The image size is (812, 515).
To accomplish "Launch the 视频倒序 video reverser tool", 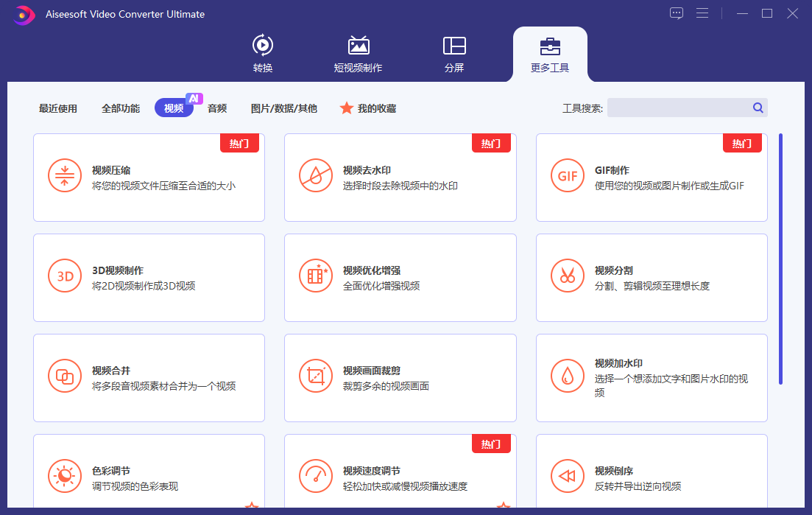I will [x=651, y=475].
